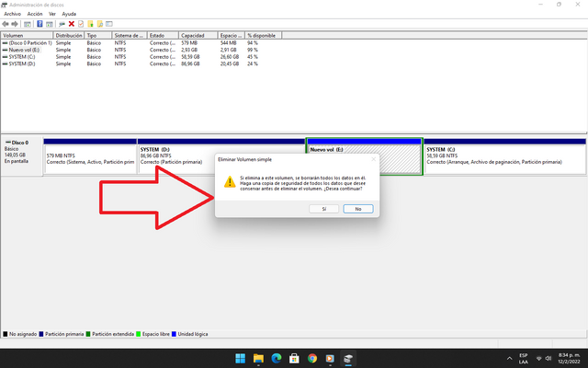This screenshot has height=368, width=588.
Task: Open the media player taskbar icon
Action: point(330,358)
